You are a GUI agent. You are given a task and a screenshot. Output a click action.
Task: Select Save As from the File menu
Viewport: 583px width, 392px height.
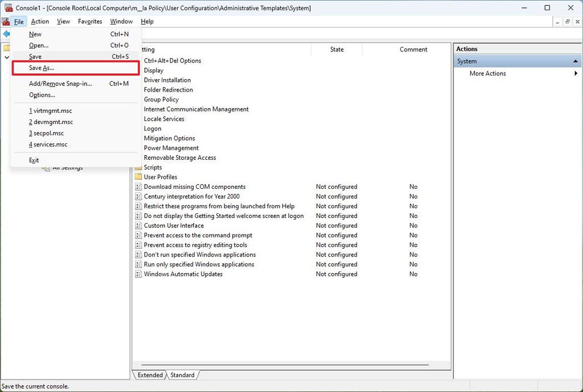point(43,67)
